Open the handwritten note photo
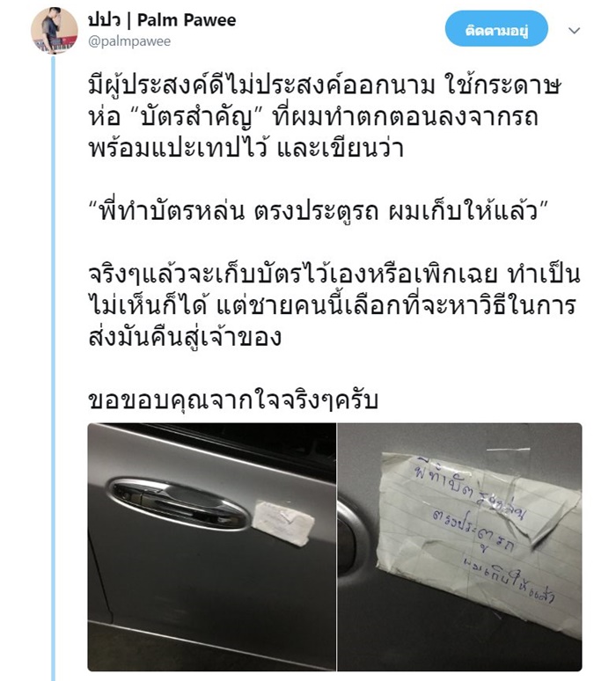The width and height of the screenshot is (616, 681). point(459,546)
